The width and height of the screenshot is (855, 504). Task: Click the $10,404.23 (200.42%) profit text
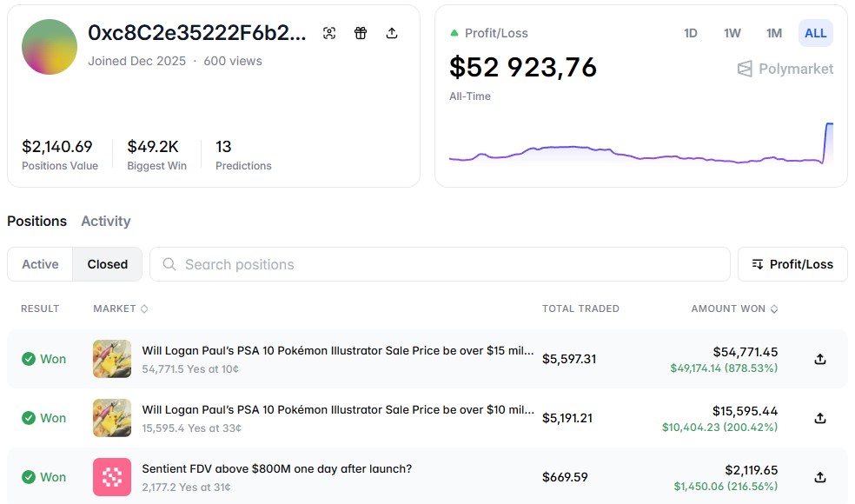719,427
